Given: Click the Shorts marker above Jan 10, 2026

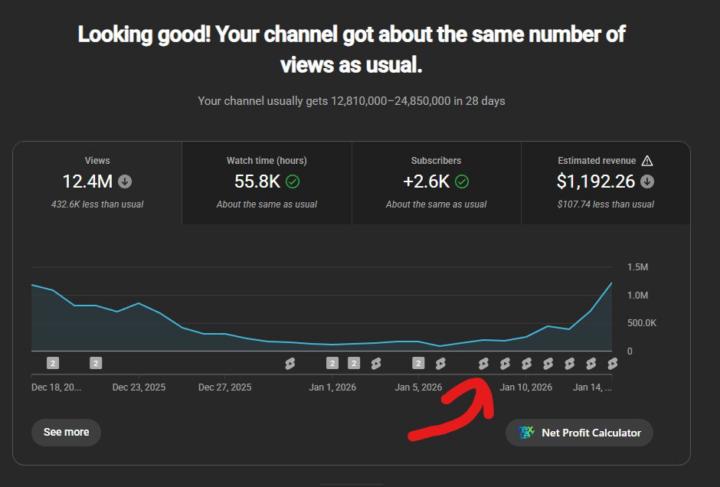Looking at the screenshot, I should [526, 364].
